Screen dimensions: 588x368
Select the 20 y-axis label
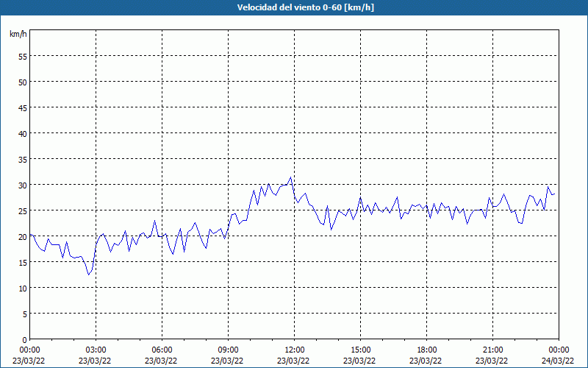[23, 236]
